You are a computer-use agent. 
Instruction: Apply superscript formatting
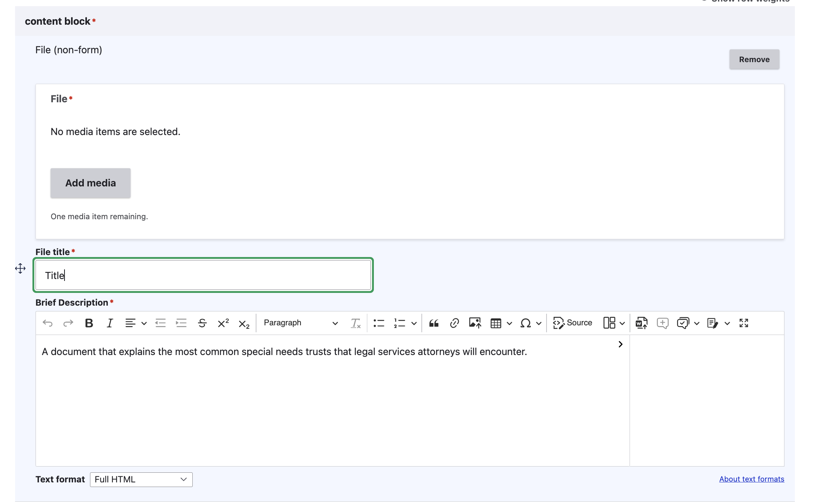pyautogui.click(x=223, y=323)
